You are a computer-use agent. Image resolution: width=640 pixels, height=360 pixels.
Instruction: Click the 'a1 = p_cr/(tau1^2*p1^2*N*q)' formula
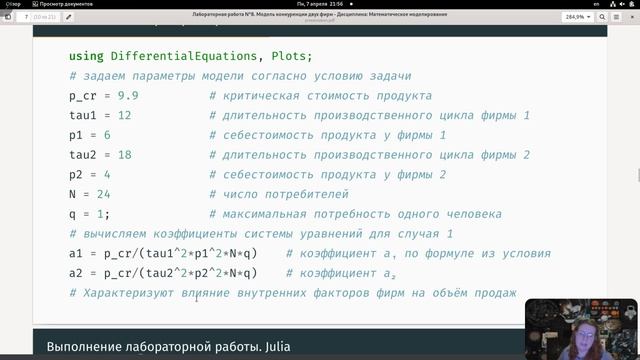(x=163, y=253)
